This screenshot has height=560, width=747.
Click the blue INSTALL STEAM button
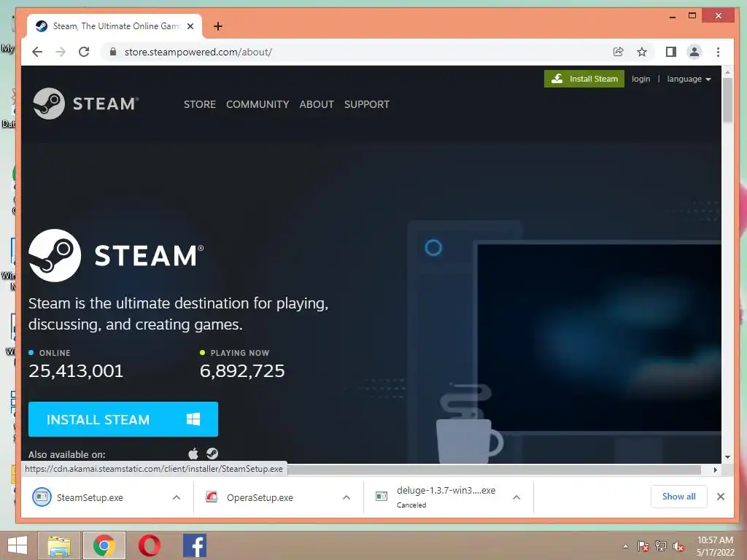click(123, 419)
